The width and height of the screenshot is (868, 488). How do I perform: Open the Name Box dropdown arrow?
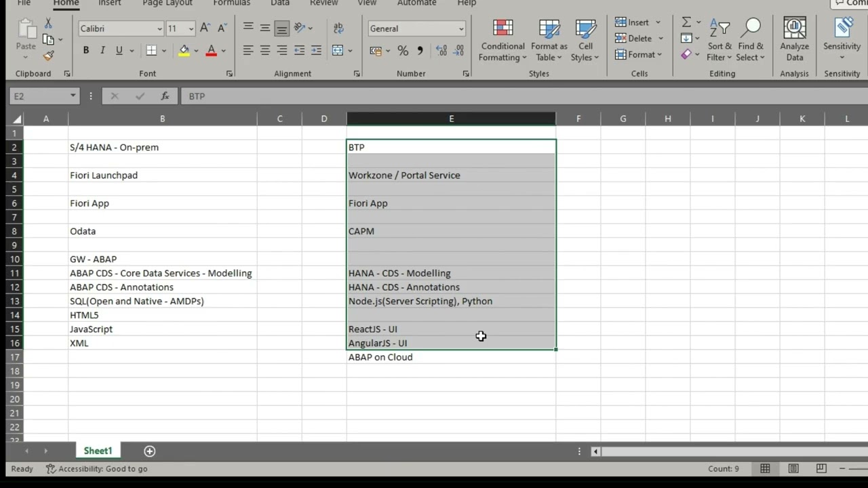pyautogui.click(x=73, y=96)
